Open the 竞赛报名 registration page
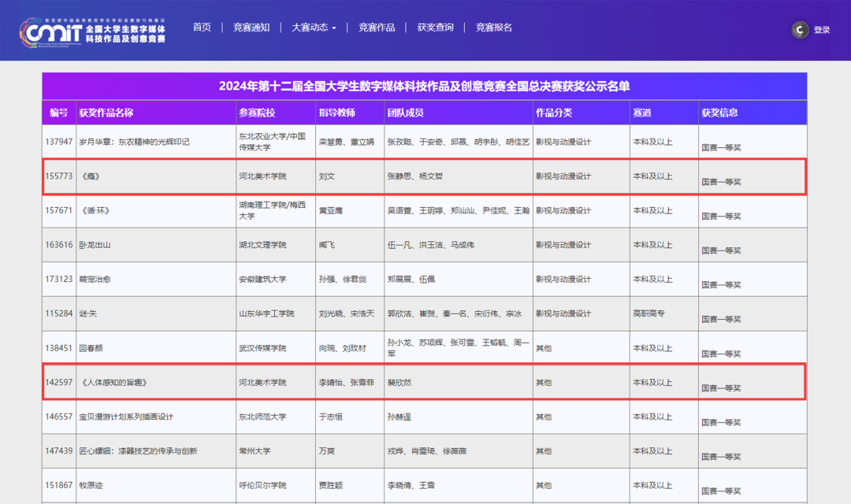 (x=493, y=26)
